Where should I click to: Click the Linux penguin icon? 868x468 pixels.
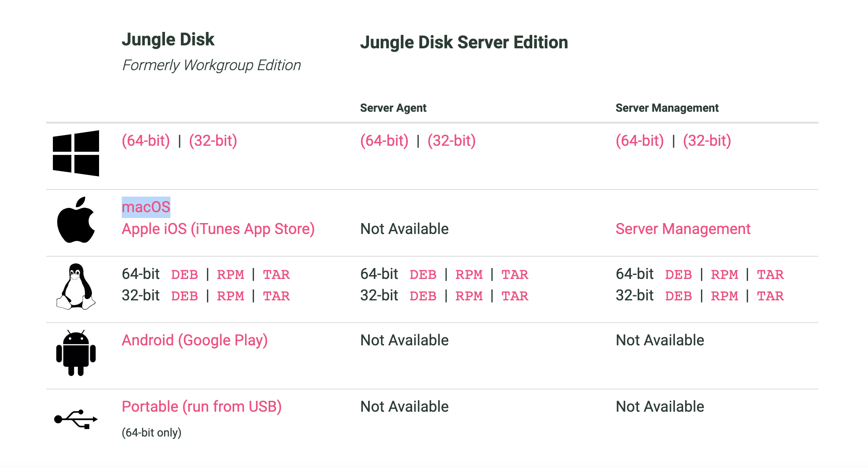pyautogui.click(x=76, y=287)
